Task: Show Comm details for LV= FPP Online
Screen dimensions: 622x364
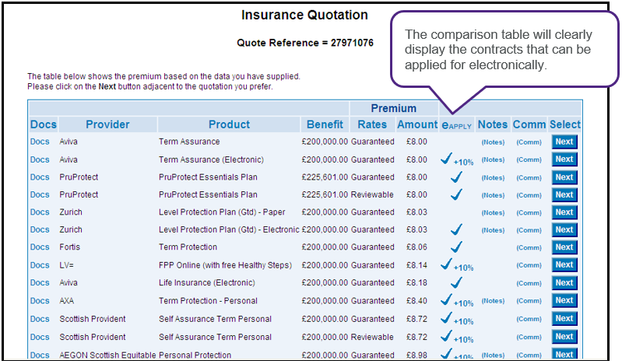Action: click(529, 265)
